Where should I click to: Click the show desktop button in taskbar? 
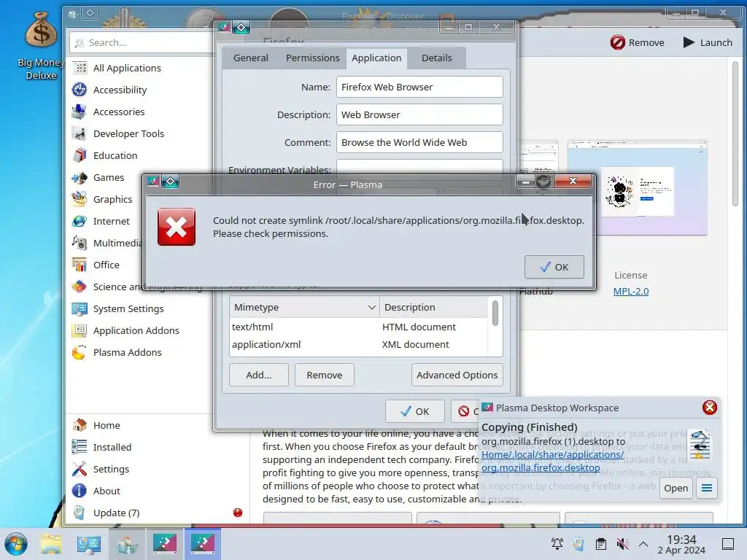(x=727, y=544)
